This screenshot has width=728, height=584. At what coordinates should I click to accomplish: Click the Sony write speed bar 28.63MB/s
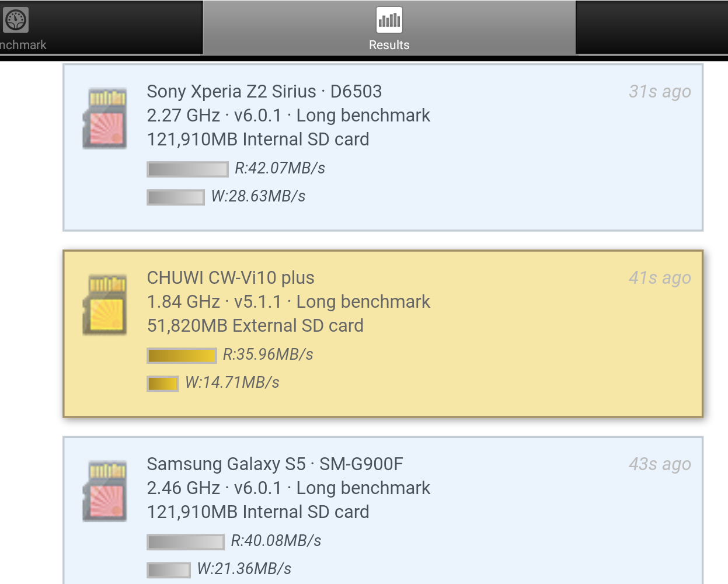point(176,197)
